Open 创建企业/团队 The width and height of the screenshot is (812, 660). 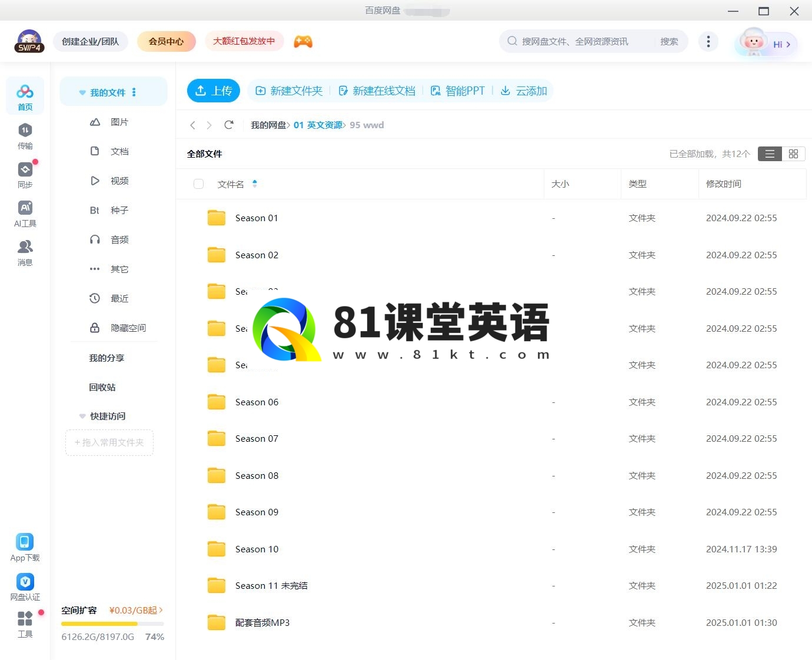point(91,41)
